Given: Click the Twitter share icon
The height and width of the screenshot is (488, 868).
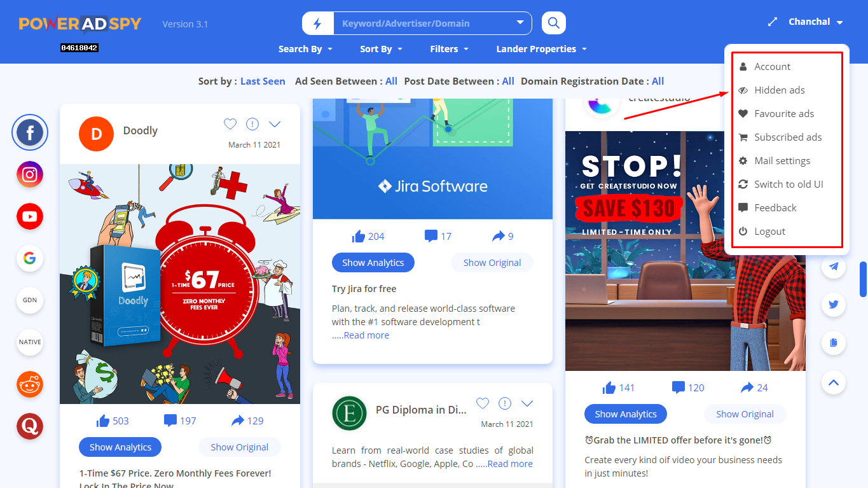Looking at the screenshot, I should click(x=834, y=305).
